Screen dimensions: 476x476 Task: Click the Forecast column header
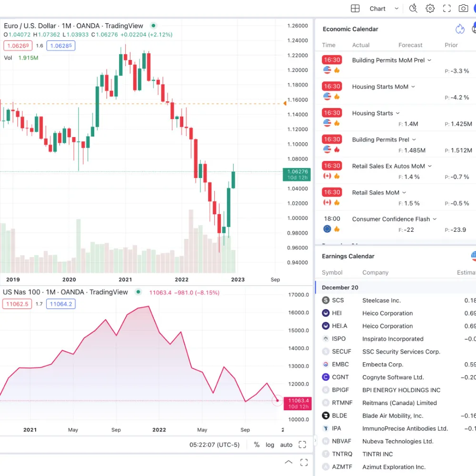410,45
